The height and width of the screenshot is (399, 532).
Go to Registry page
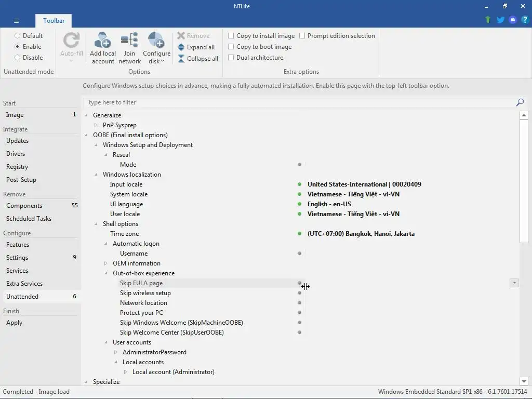click(41, 167)
